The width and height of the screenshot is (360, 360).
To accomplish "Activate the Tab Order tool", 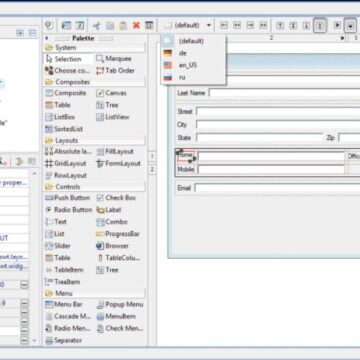I will click(x=115, y=71).
